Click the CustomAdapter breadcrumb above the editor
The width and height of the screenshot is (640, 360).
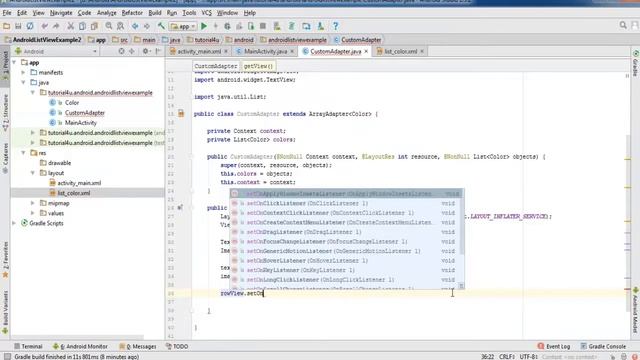pyautogui.click(x=216, y=66)
